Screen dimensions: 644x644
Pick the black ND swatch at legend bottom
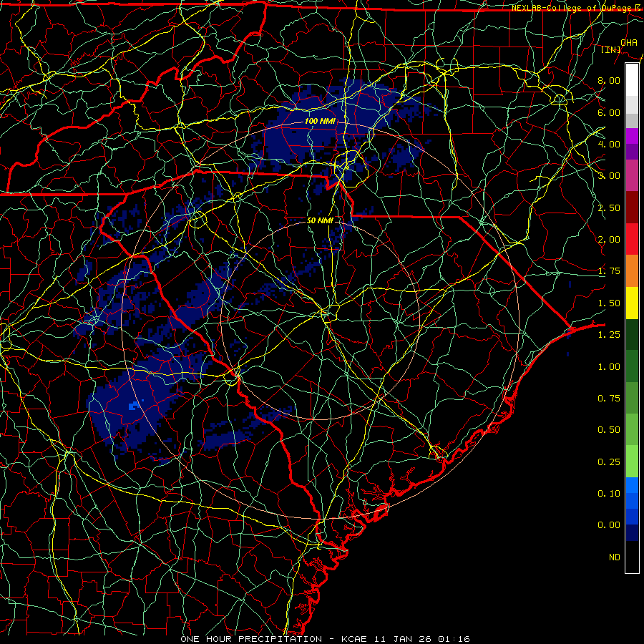point(632,557)
